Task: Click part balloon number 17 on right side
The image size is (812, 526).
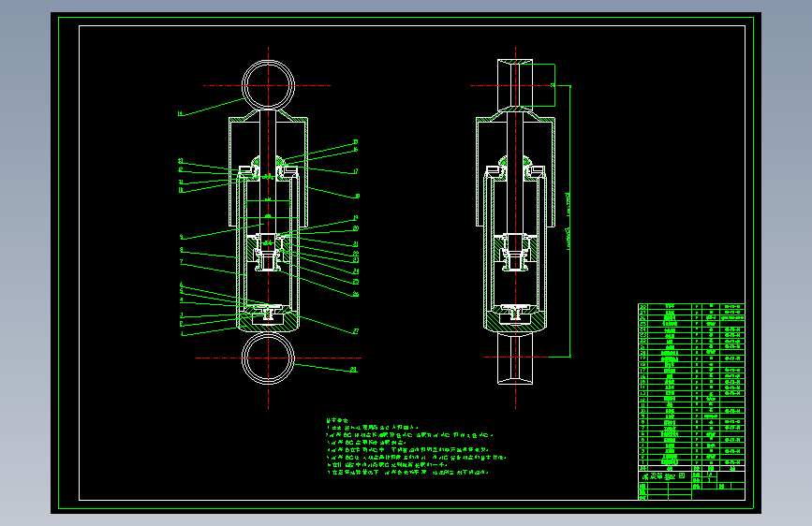Action: point(356,171)
